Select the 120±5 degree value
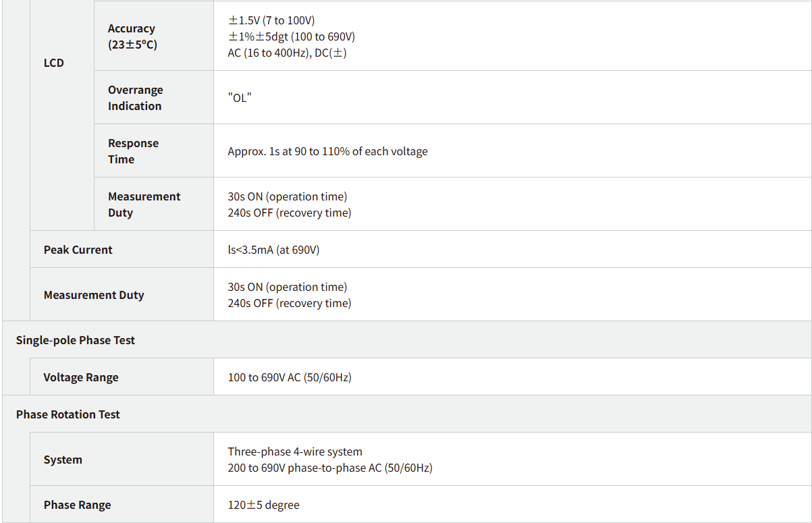812x523 pixels. [263, 505]
